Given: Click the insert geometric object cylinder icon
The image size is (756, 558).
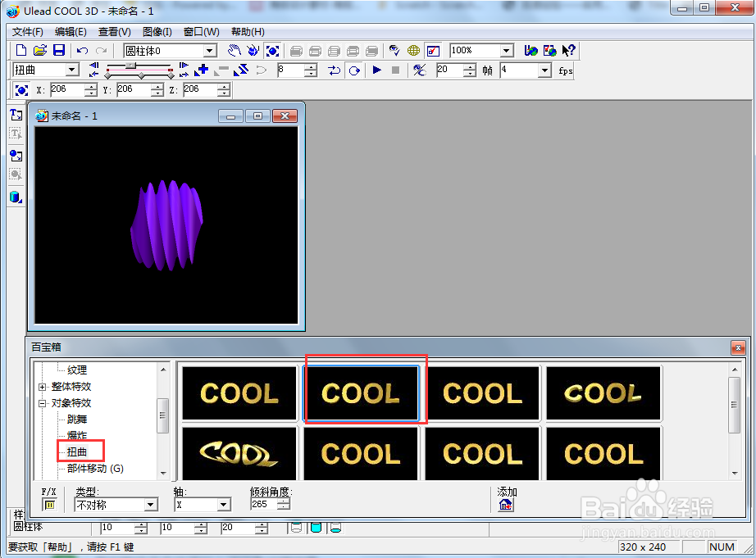Looking at the screenshot, I should (16, 197).
